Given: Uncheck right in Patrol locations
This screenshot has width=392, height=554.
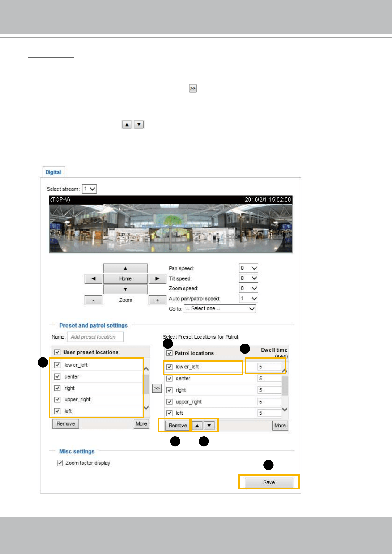Looking at the screenshot, I should point(169,390).
